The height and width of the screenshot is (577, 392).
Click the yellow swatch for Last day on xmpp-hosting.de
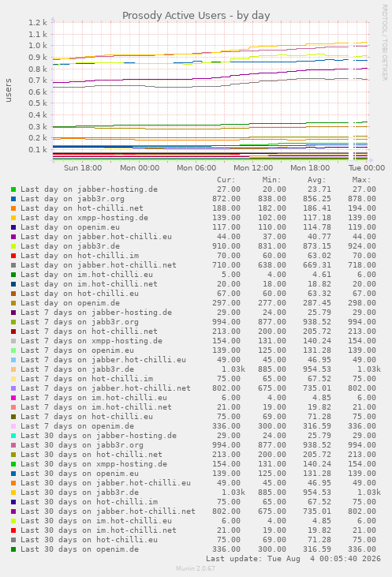[13, 218]
